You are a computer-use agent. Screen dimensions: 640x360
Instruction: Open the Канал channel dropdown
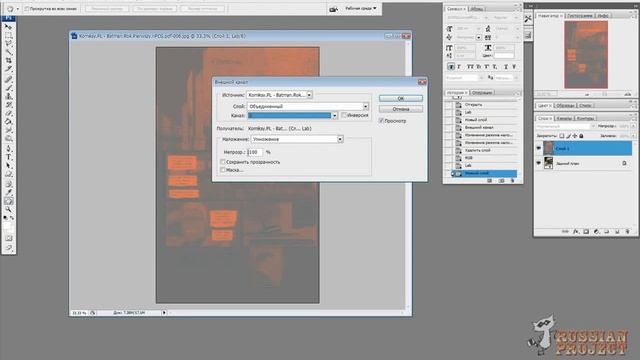pyautogui.click(x=334, y=116)
